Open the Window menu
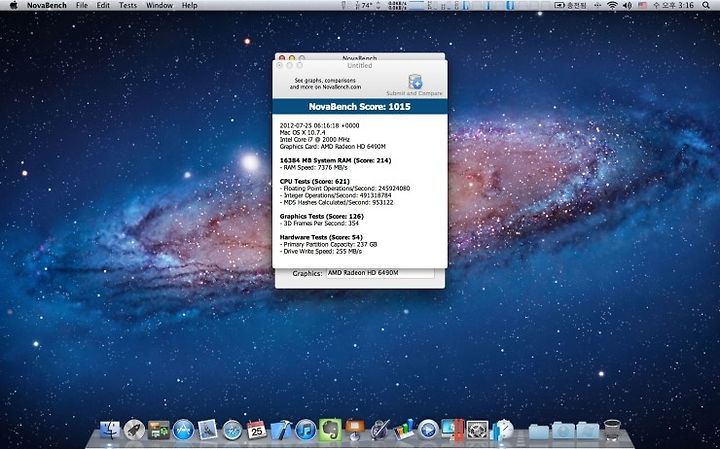 tap(159, 5)
